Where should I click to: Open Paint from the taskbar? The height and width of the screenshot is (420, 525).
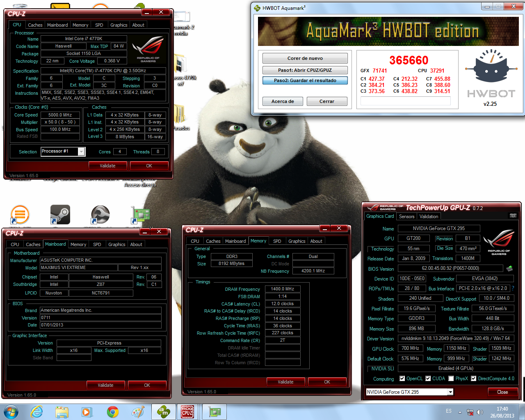click(137, 412)
